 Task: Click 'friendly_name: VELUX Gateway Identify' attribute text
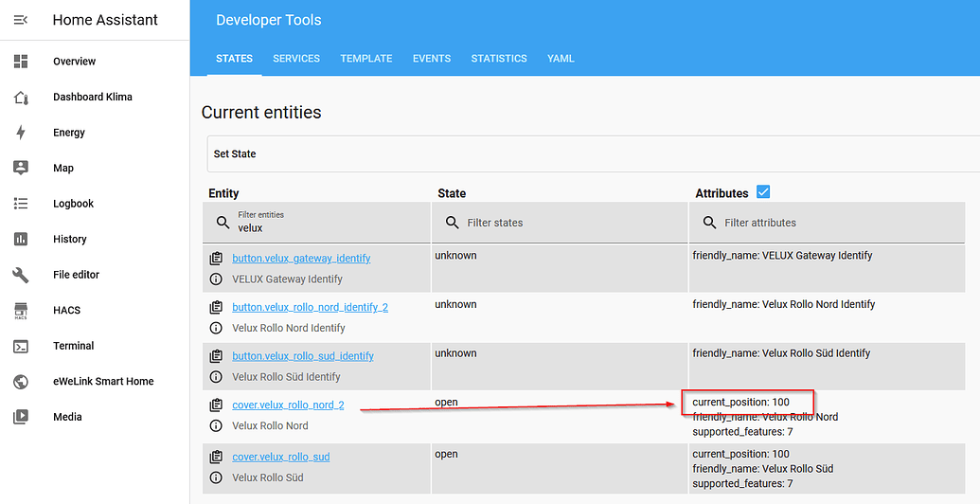(x=782, y=255)
